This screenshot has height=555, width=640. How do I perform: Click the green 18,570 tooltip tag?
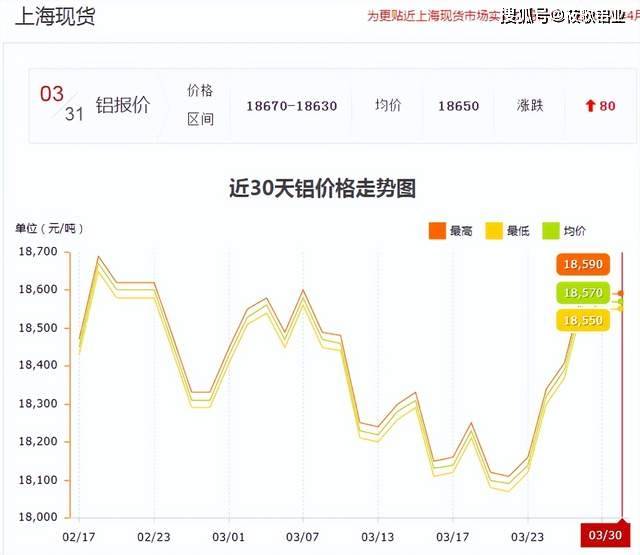pyautogui.click(x=583, y=293)
